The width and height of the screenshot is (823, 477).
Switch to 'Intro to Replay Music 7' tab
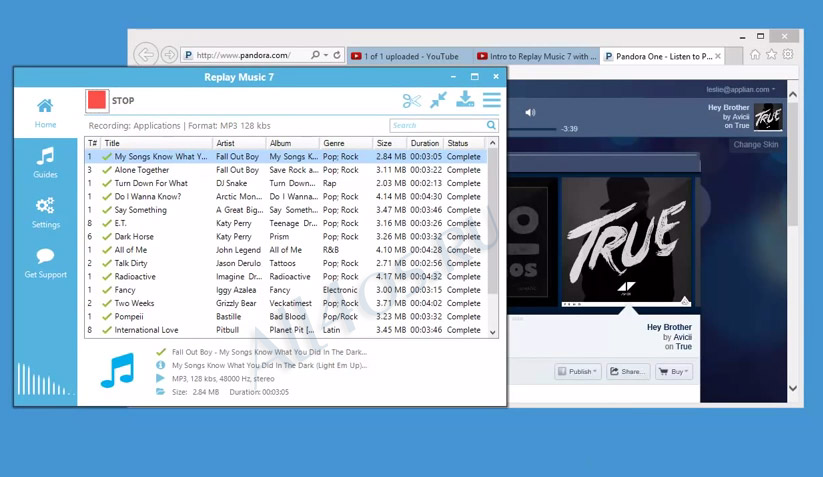537,56
